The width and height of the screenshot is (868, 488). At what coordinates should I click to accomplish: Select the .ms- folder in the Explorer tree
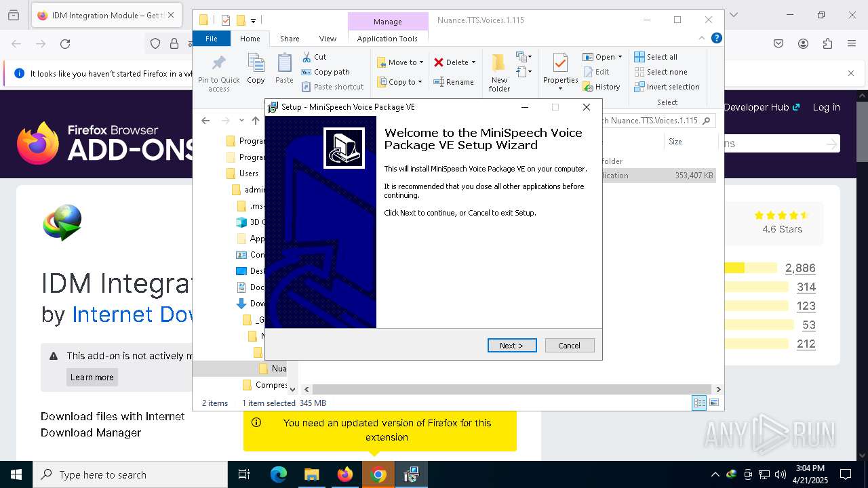250,206
